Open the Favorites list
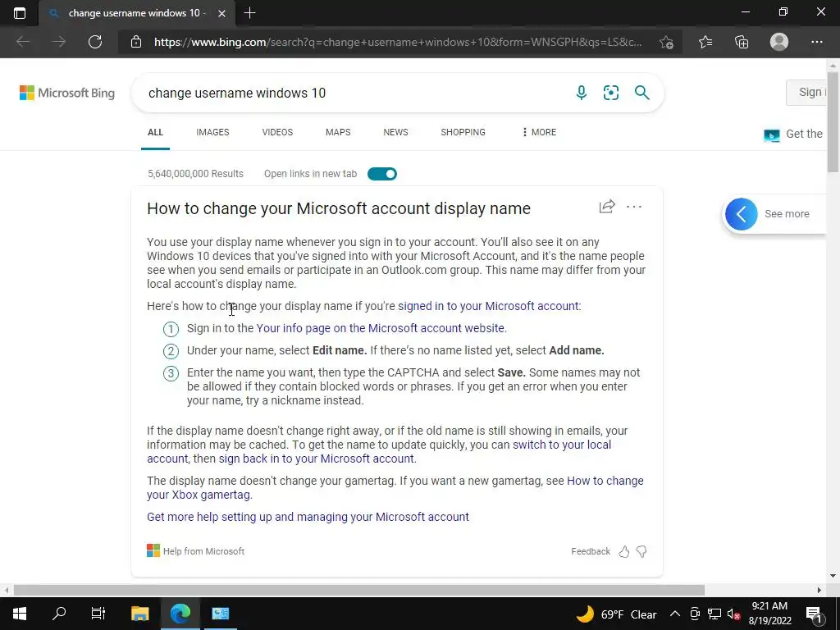840x630 pixels. click(x=705, y=42)
